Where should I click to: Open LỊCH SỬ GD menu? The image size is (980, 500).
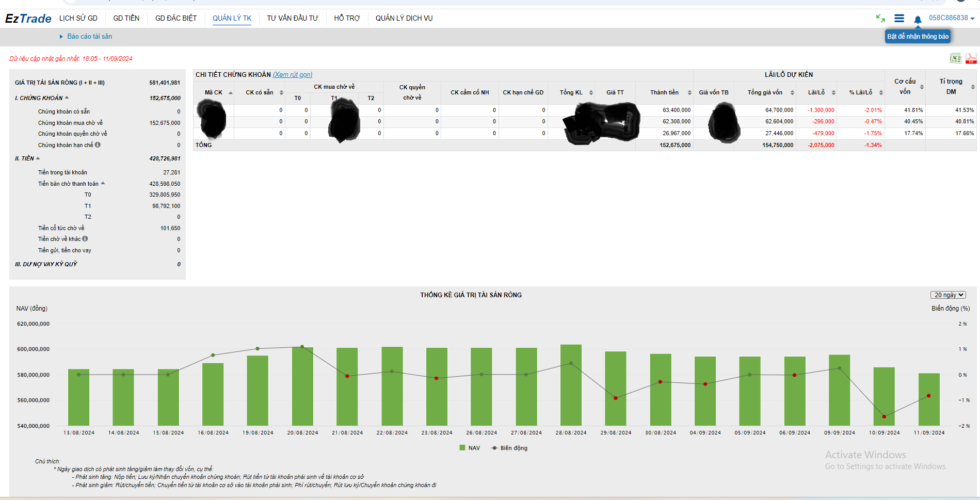click(78, 18)
